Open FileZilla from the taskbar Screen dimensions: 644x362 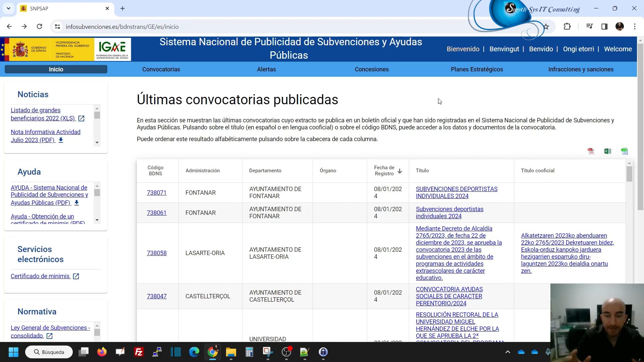[x=139, y=352]
